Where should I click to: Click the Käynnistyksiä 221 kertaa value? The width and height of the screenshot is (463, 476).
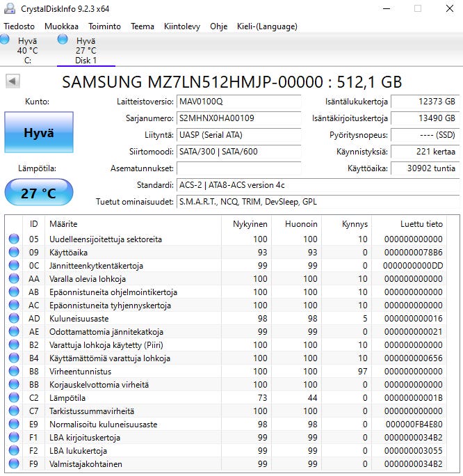point(425,152)
